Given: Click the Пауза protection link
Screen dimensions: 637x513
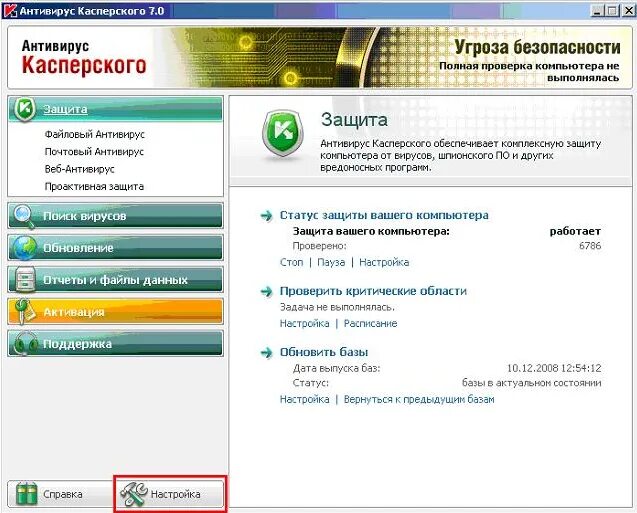Looking at the screenshot, I should (x=331, y=262).
